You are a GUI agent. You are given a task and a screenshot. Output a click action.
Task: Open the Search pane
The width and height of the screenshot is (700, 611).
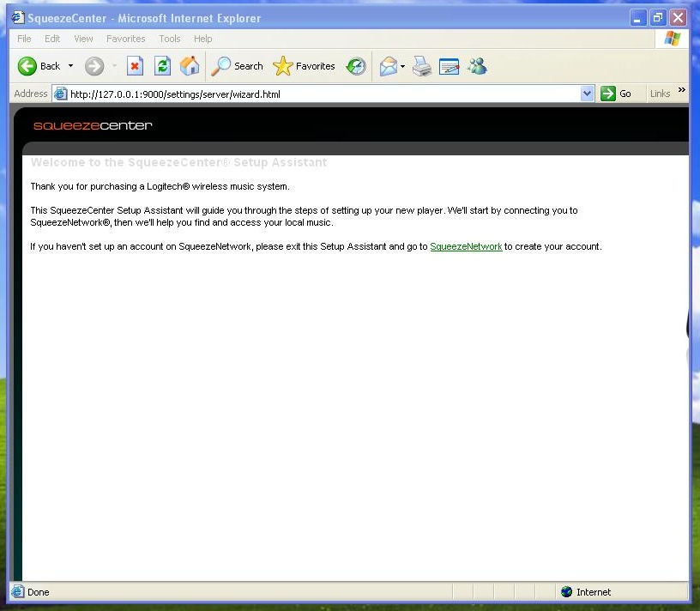238,66
